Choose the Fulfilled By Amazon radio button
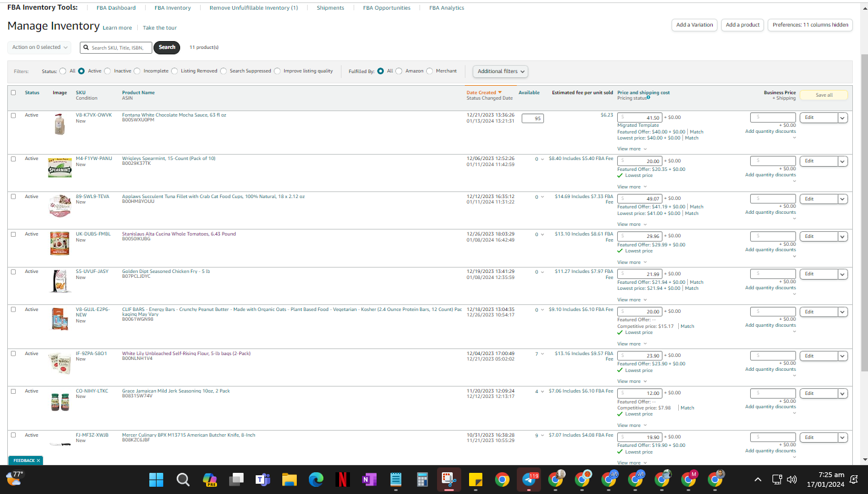868x494 pixels. click(399, 71)
